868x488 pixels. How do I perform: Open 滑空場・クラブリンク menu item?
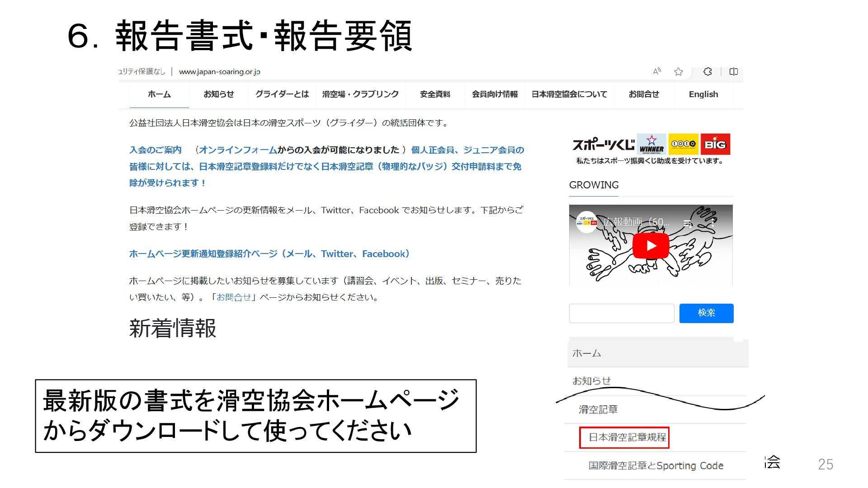(x=360, y=94)
